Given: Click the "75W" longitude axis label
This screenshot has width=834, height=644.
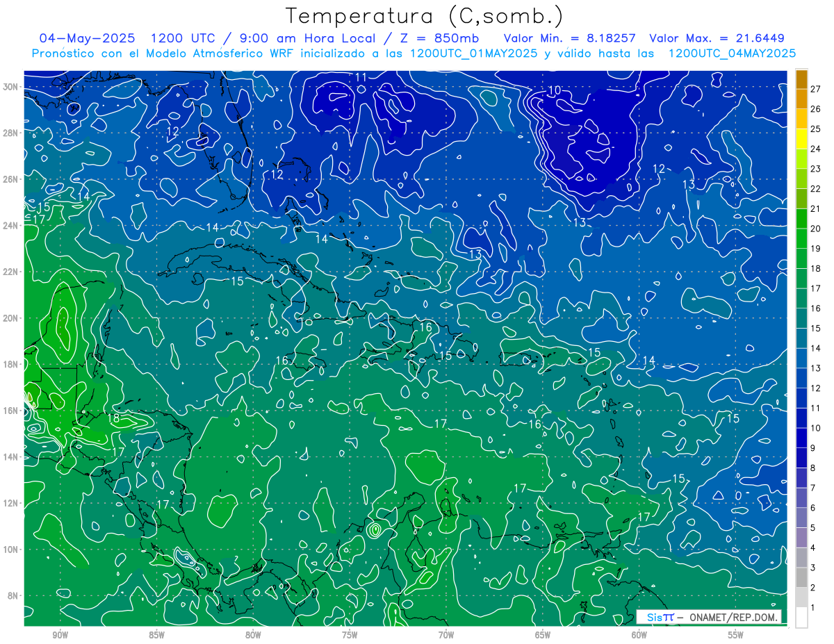Looking at the screenshot, I should [350, 635].
